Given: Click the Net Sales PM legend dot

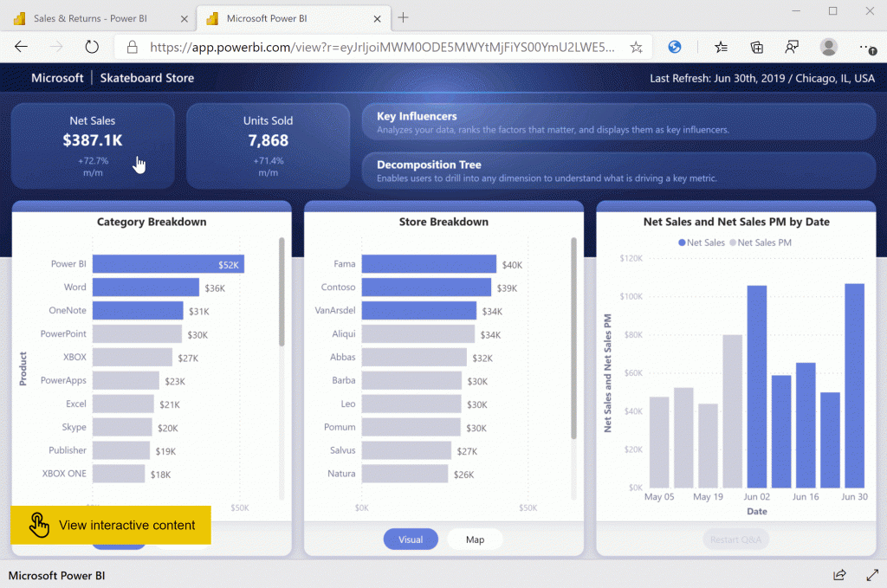Looking at the screenshot, I should coord(733,242).
